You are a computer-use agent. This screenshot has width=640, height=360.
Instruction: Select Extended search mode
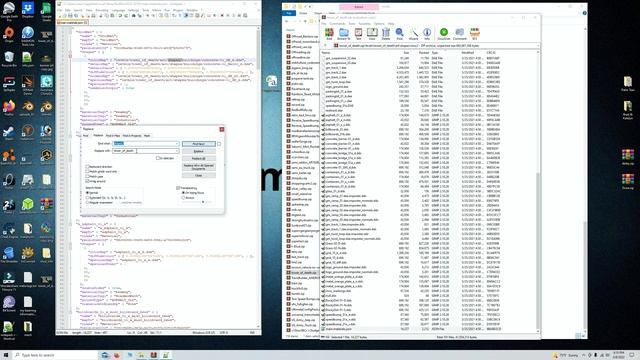click(x=87, y=198)
